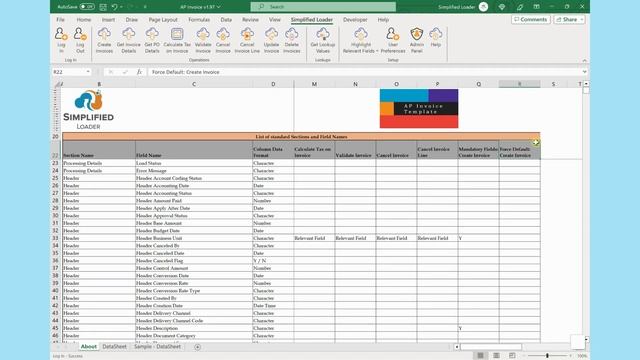Image resolution: width=640 pixels, height=360 pixels.
Task: Click the ribbon display options icon
Action: click(x=536, y=7)
